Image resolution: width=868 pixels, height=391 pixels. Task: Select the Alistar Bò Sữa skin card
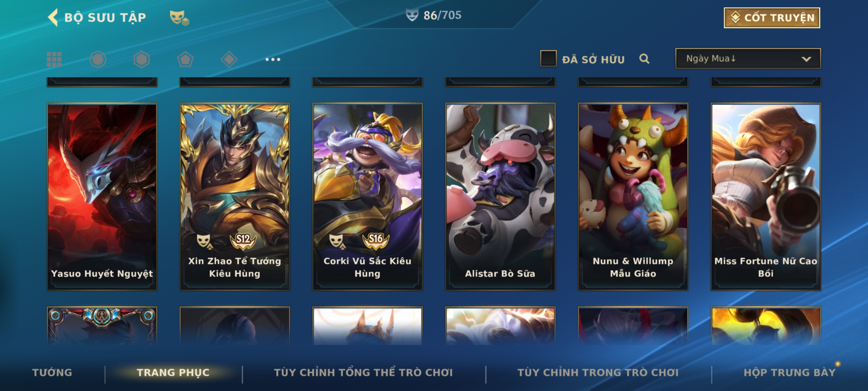pyautogui.click(x=500, y=197)
